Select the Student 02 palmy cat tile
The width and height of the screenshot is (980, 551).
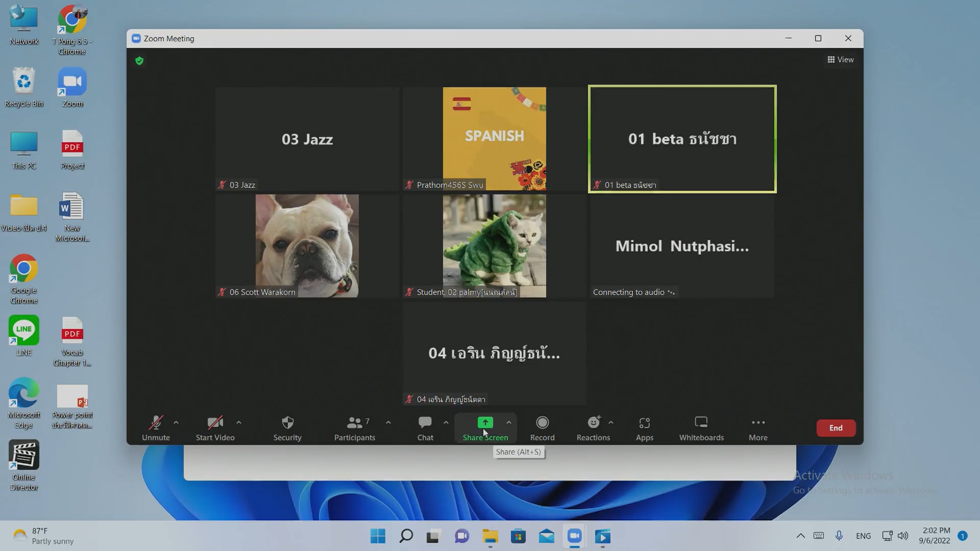[495, 246]
